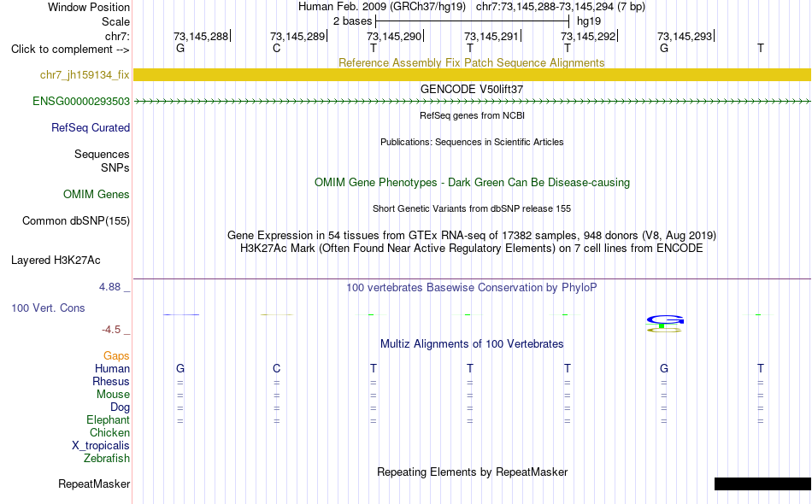
Task: Open the H3K27Ac Mark ENCODE title
Action: click(472, 249)
